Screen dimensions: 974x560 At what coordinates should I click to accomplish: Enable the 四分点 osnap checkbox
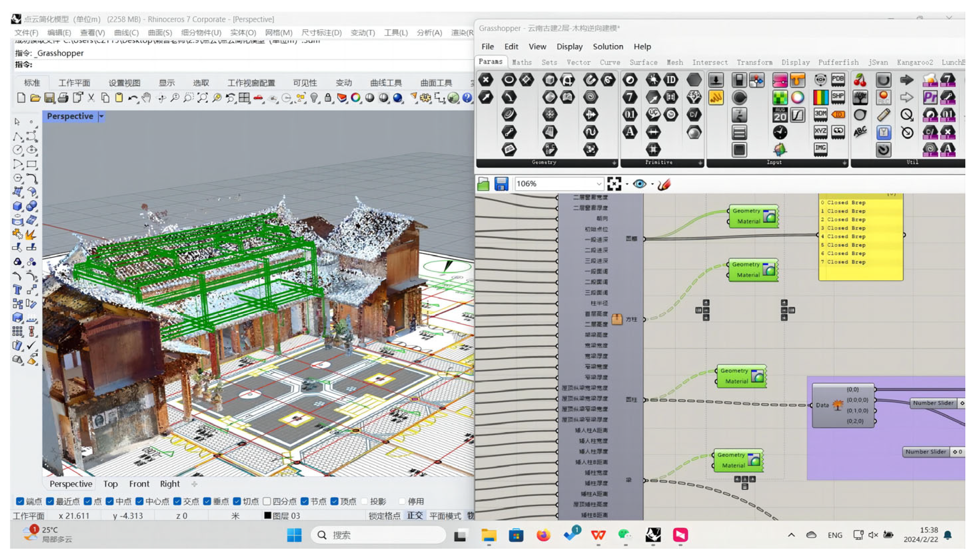[267, 501]
